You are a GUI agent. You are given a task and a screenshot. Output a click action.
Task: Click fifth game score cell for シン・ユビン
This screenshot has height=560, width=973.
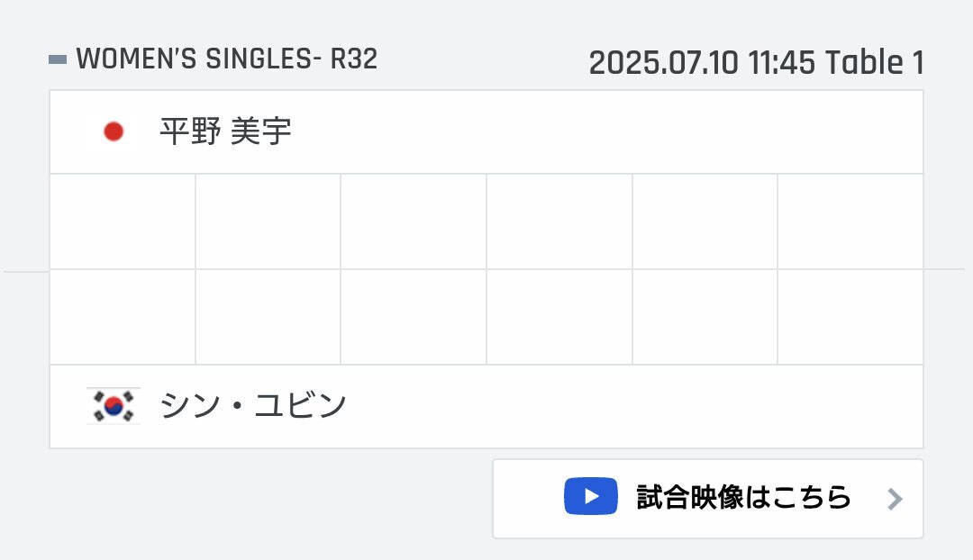(x=705, y=317)
